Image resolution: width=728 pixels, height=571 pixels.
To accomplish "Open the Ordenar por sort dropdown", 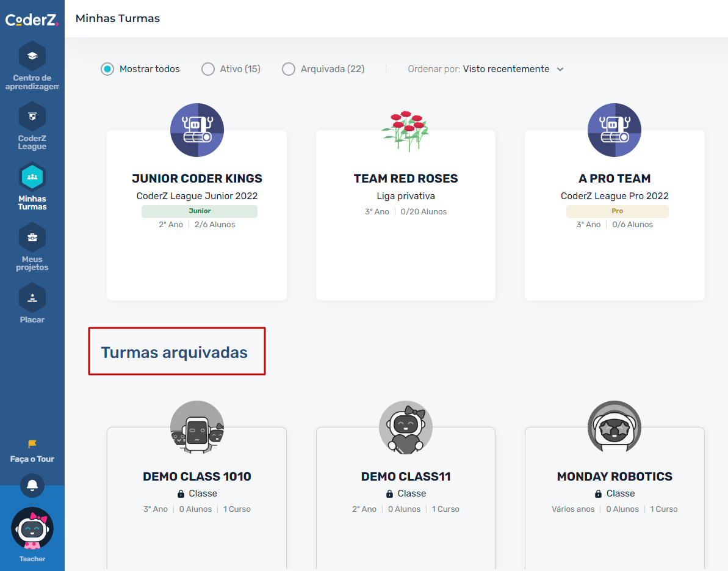I will pos(486,69).
